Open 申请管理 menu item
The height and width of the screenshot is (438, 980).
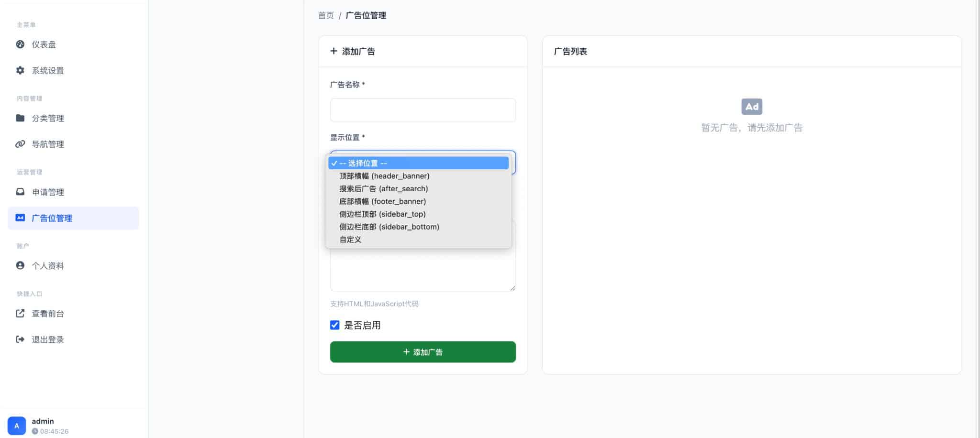(73, 192)
